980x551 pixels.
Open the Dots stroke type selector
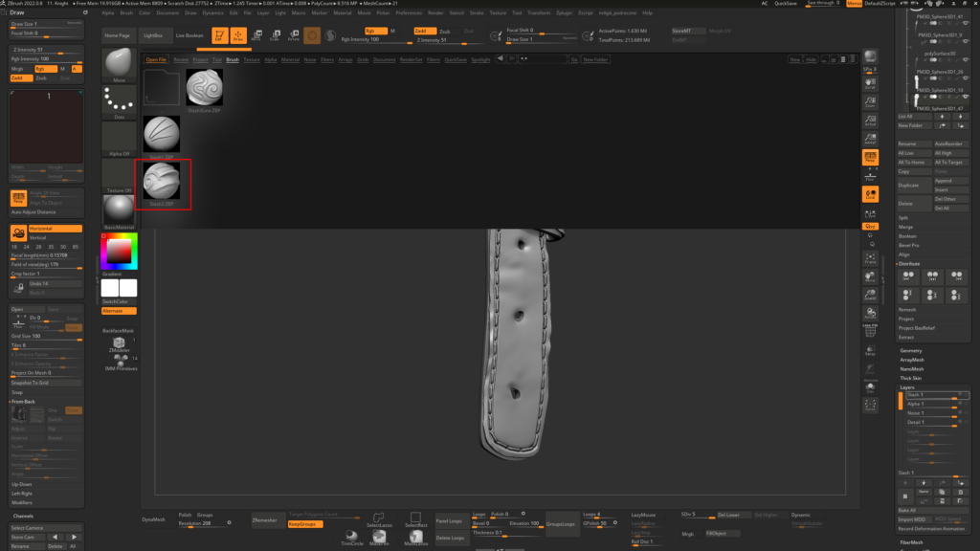[119, 101]
